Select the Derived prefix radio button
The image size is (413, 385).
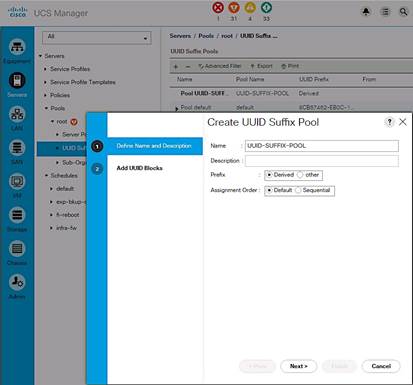tap(269, 175)
